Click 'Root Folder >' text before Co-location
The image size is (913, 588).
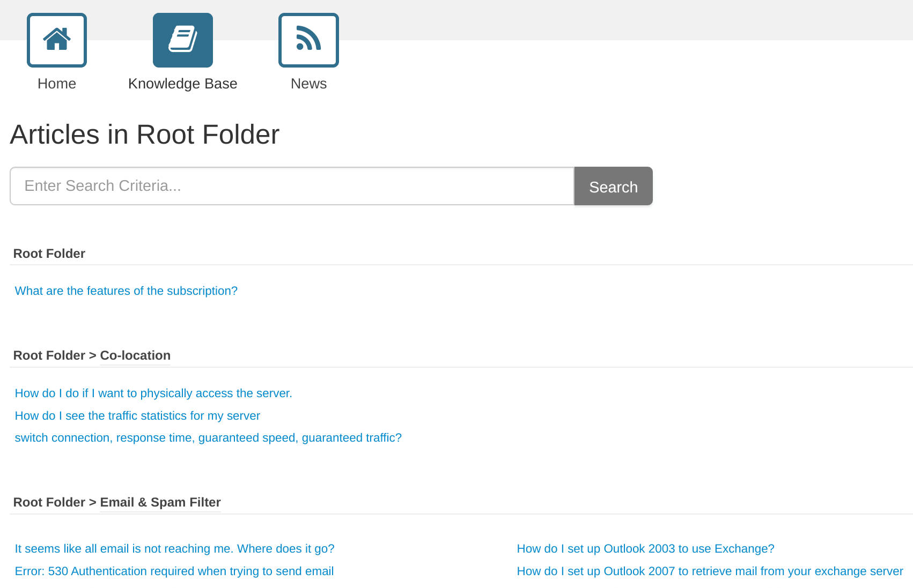pos(55,355)
